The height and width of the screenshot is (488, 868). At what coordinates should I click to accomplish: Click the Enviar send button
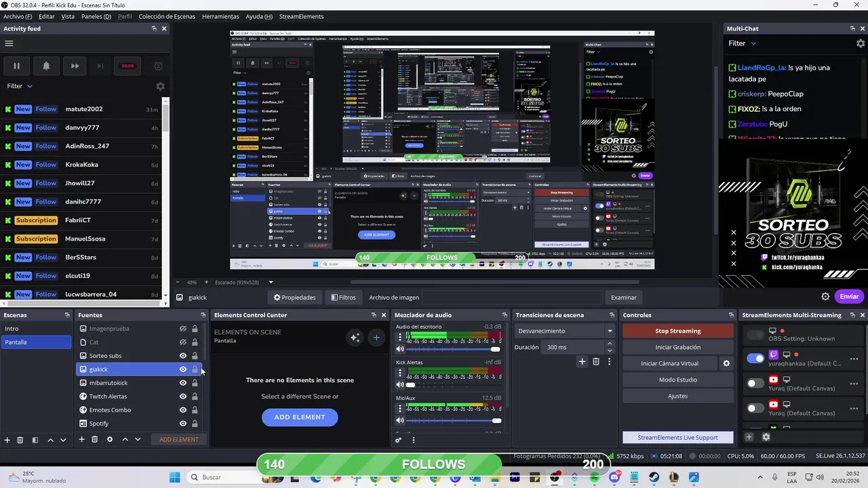[x=849, y=296]
